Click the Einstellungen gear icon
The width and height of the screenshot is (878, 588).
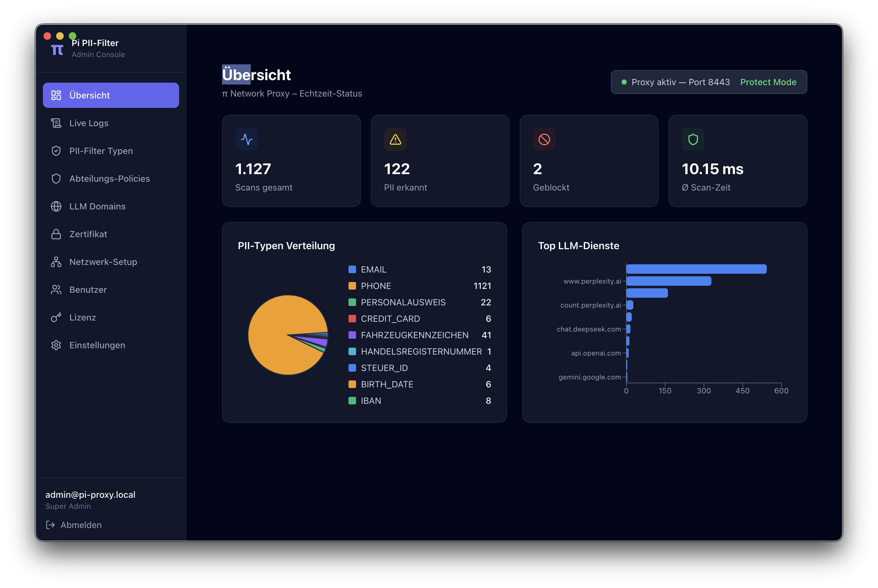(x=56, y=345)
